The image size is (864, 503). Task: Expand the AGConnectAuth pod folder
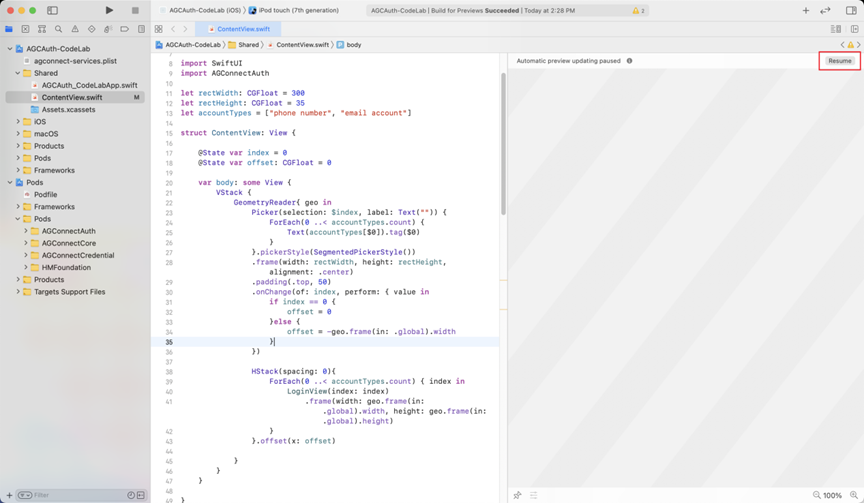[x=25, y=231]
